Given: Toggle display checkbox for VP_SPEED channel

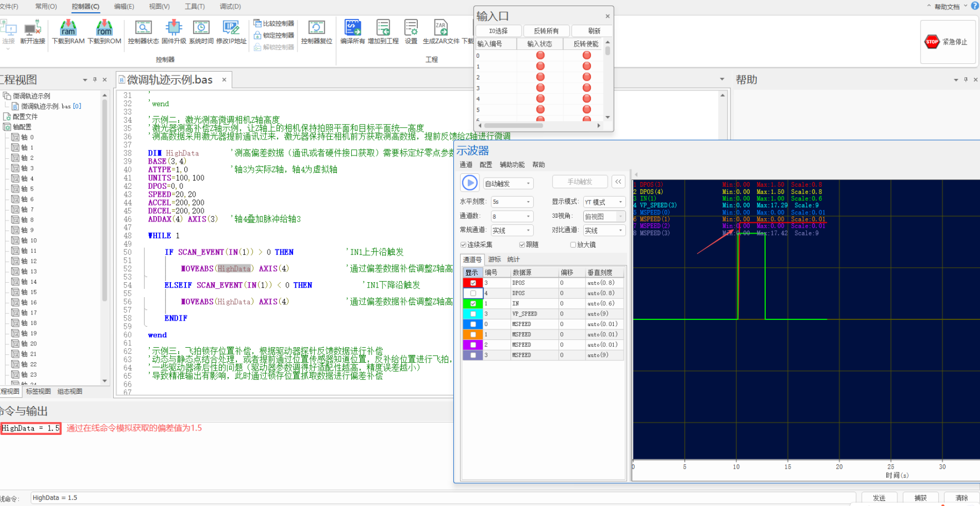Looking at the screenshot, I should 473,314.
